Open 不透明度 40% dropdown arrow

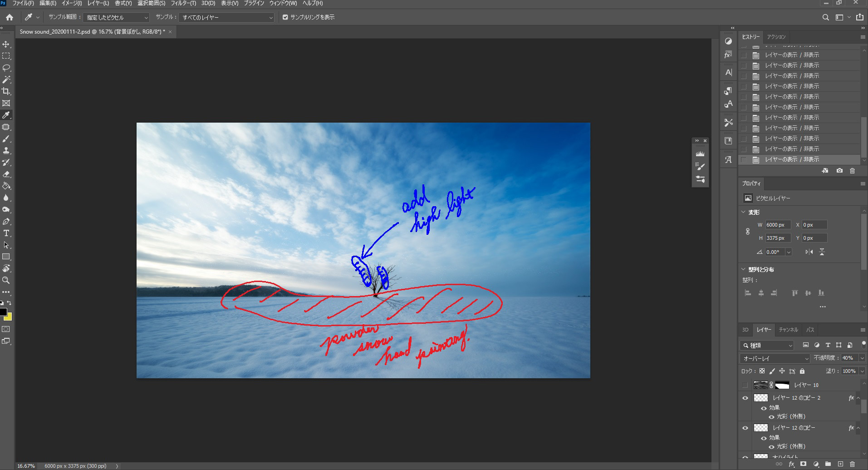pos(862,358)
